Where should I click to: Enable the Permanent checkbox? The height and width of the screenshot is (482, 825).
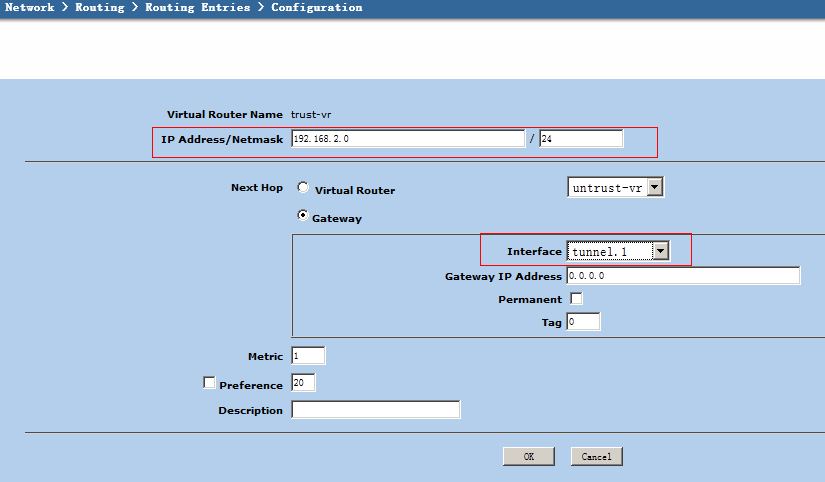click(x=576, y=299)
